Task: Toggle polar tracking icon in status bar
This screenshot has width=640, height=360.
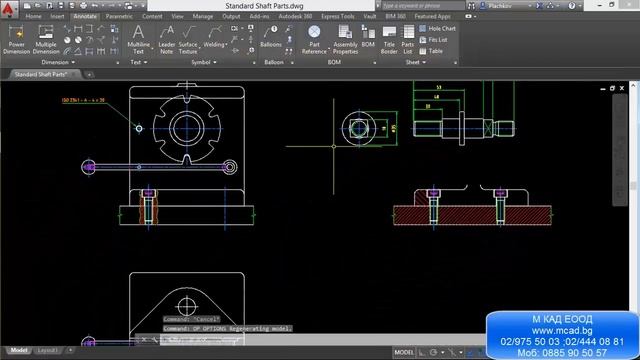Action: coord(433,352)
